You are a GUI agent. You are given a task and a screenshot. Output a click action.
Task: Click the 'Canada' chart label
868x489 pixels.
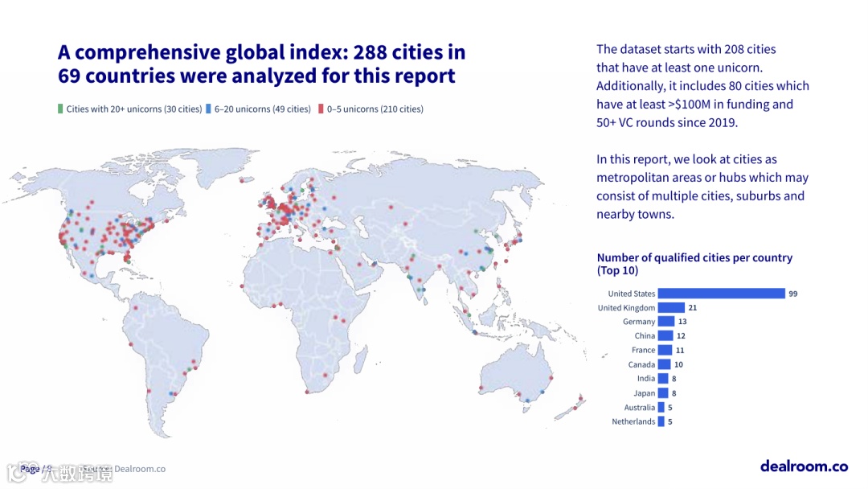(641, 364)
